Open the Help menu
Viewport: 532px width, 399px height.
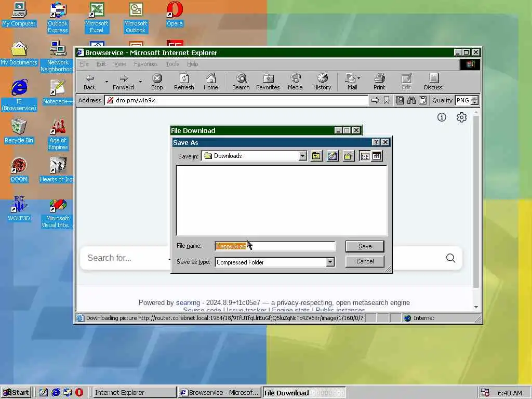(x=192, y=64)
